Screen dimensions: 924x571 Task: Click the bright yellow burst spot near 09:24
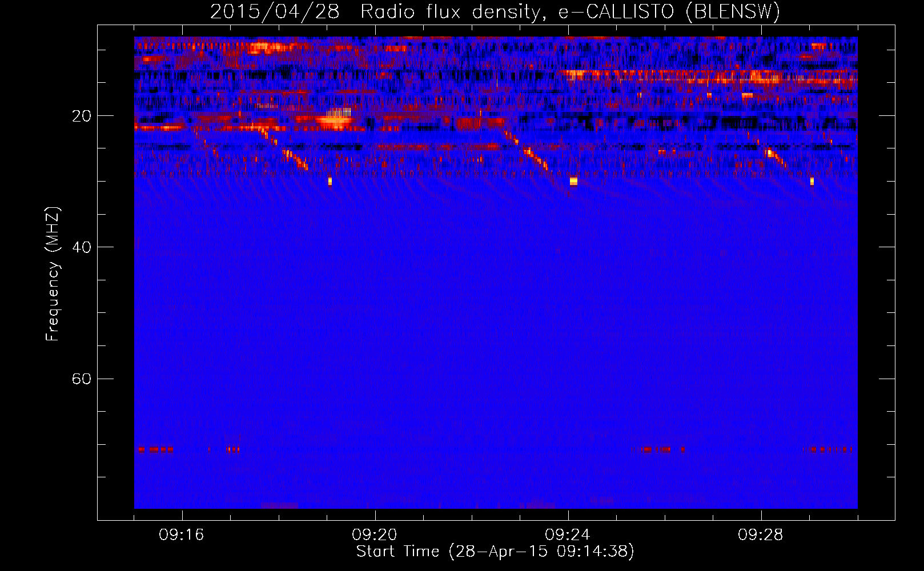click(x=573, y=181)
